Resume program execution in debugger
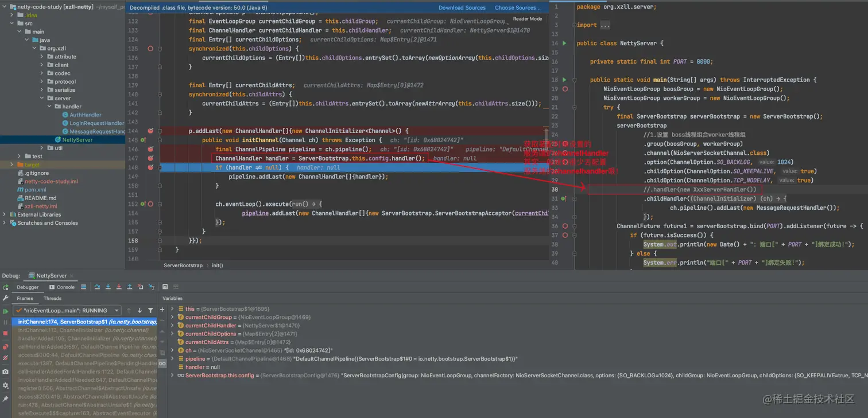Screen dimensions: 868x418 click(x=5, y=311)
